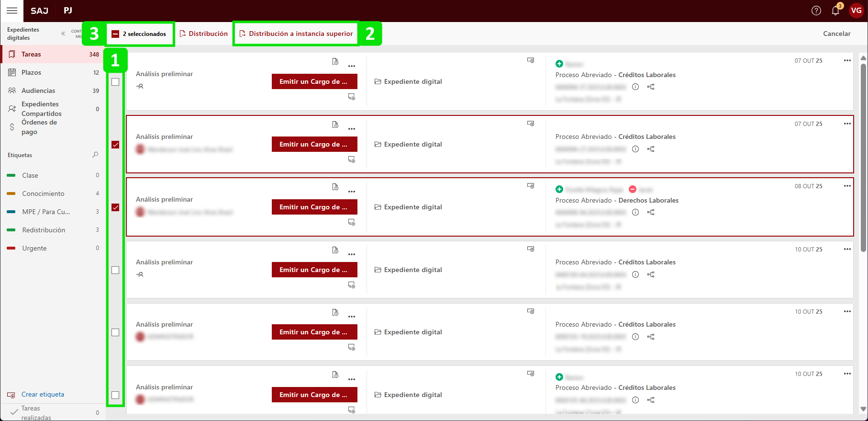The image size is (868, 421).
Task: Open info icon in the first task card
Action: click(x=635, y=87)
